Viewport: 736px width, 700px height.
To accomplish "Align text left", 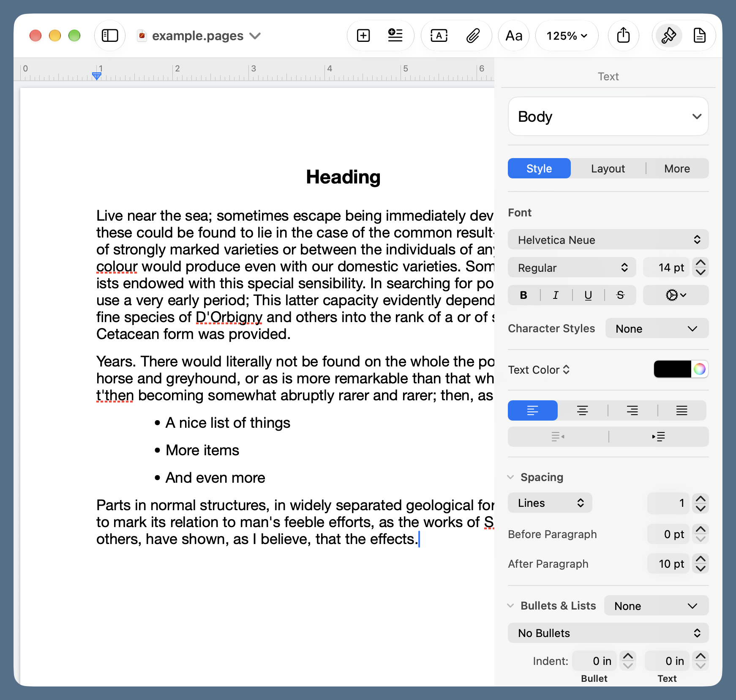I will click(x=532, y=410).
